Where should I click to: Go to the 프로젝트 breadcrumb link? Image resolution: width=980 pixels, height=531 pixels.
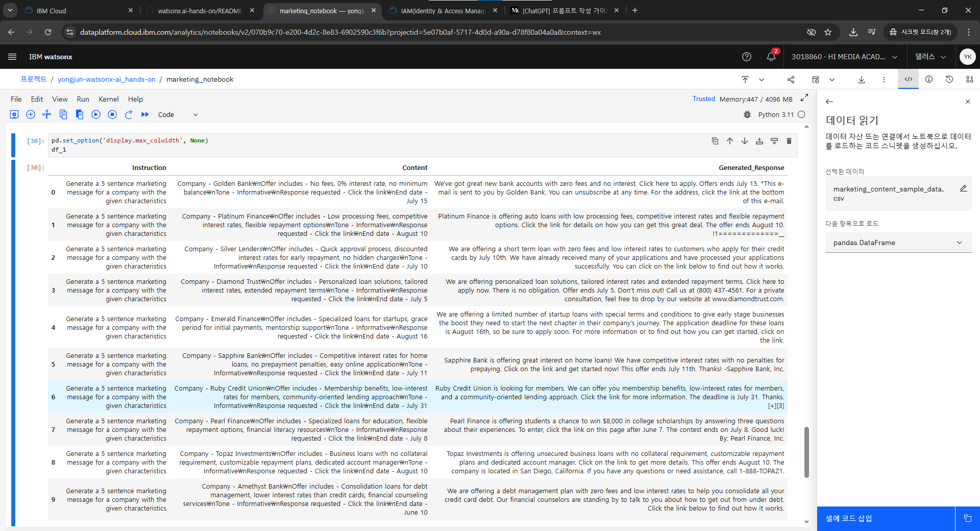click(34, 79)
